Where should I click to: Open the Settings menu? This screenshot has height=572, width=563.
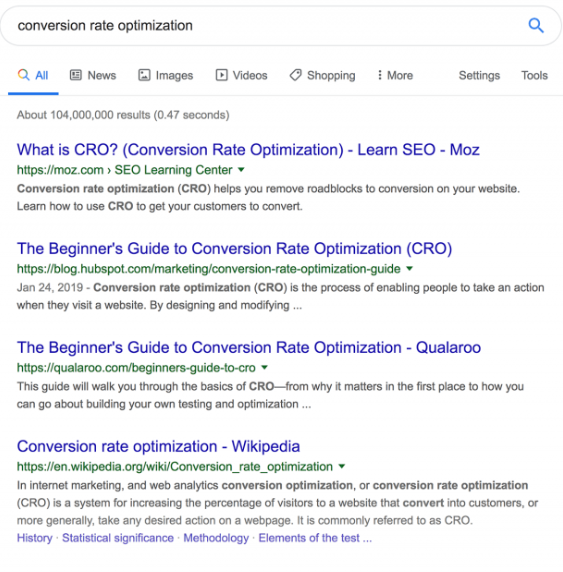[479, 75]
